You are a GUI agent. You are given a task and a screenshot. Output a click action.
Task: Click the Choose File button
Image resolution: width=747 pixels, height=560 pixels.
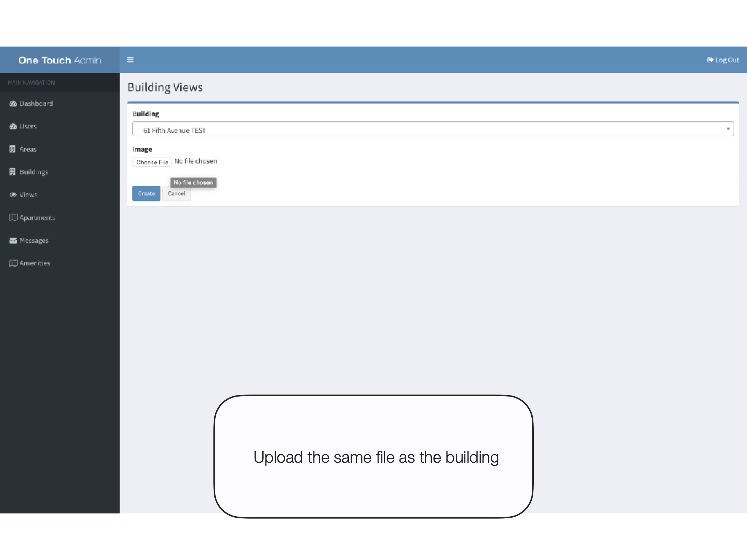pyautogui.click(x=152, y=162)
